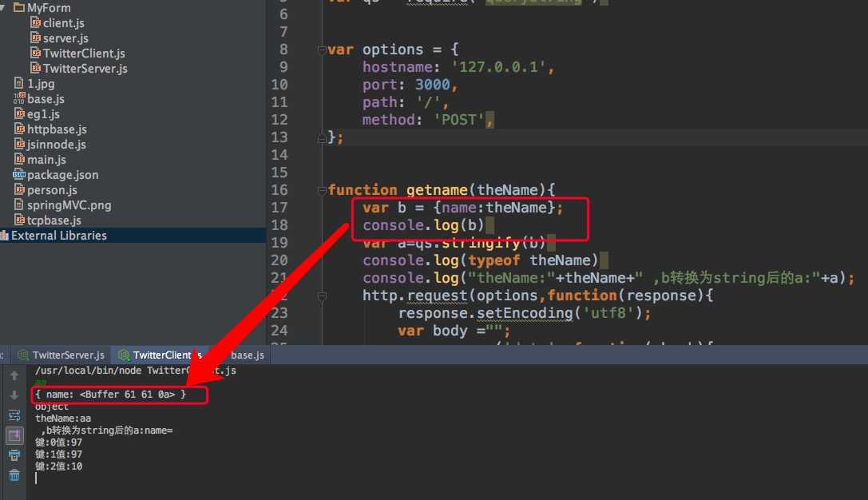Click the JS icon beside eg1.js
Image resolution: width=868 pixels, height=500 pixels.
tap(20, 113)
